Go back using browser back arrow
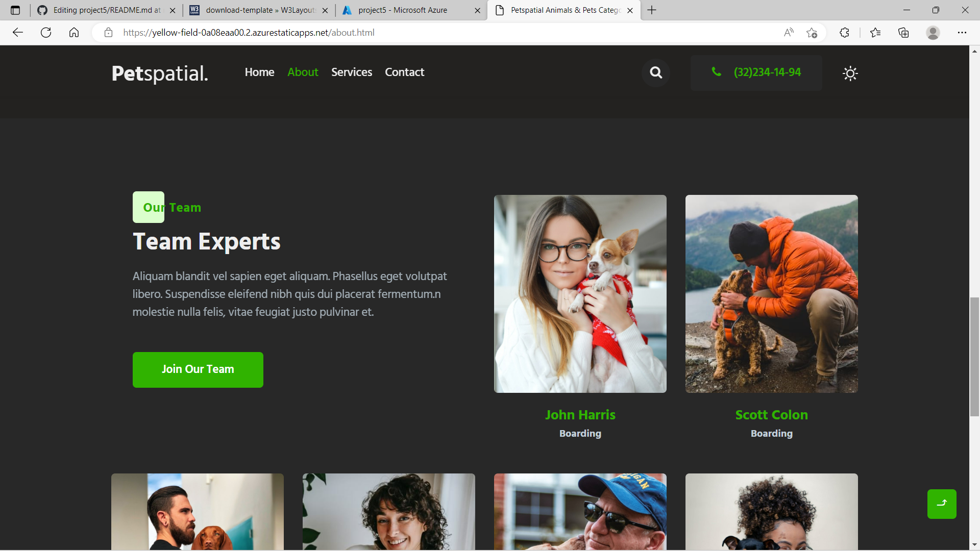The image size is (980, 551). [x=18, y=33]
